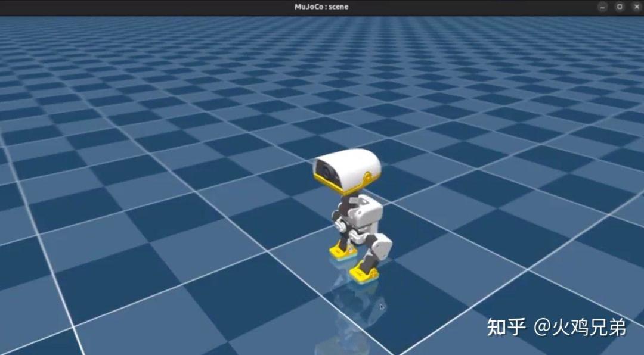Maximize the MuJoCo scene window
This screenshot has width=644, height=355.
point(620,7)
